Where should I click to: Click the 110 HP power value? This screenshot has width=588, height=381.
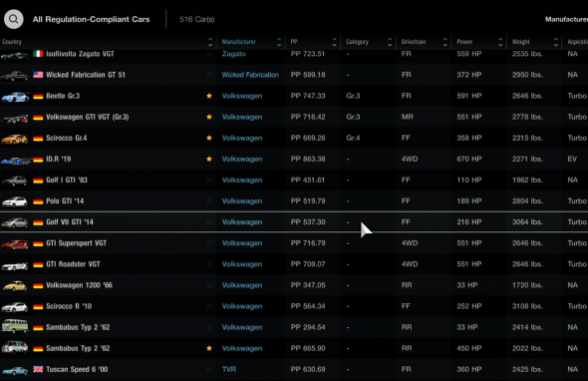pyautogui.click(x=469, y=180)
